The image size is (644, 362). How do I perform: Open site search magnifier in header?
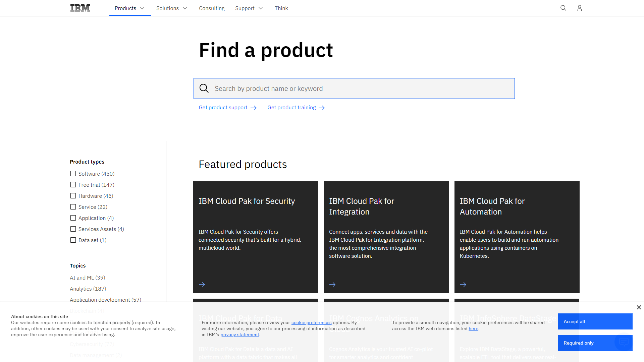tap(563, 8)
